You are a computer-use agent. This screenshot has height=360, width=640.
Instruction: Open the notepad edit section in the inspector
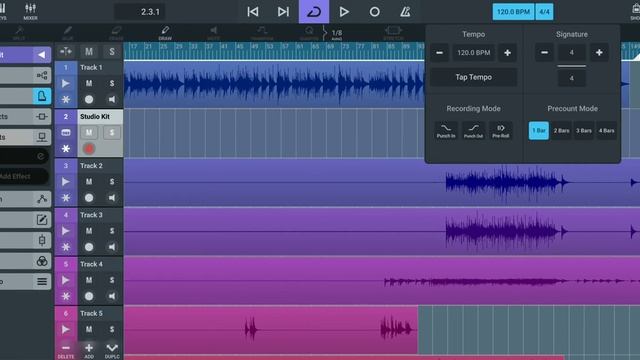[42, 220]
